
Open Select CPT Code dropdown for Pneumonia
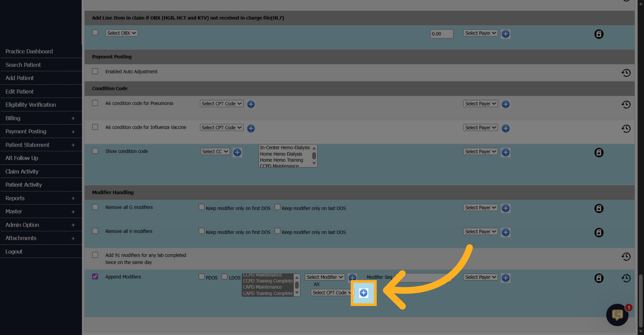click(222, 104)
